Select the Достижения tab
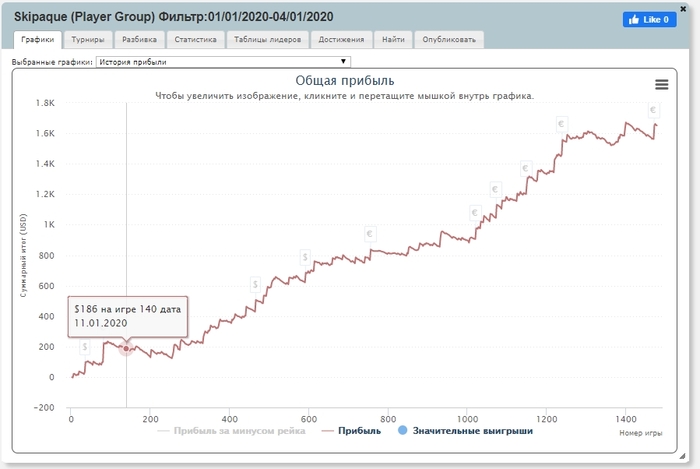The width and height of the screenshot is (700, 469). pyautogui.click(x=342, y=40)
